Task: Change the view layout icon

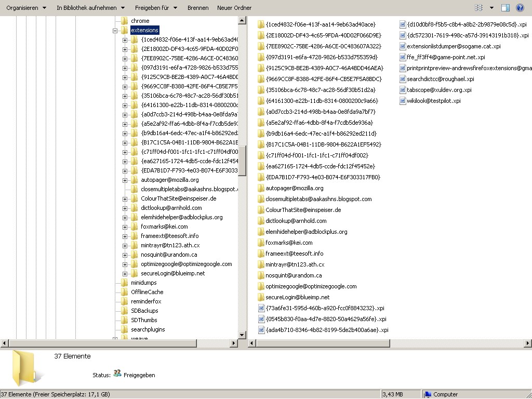Action: [478, 7]
